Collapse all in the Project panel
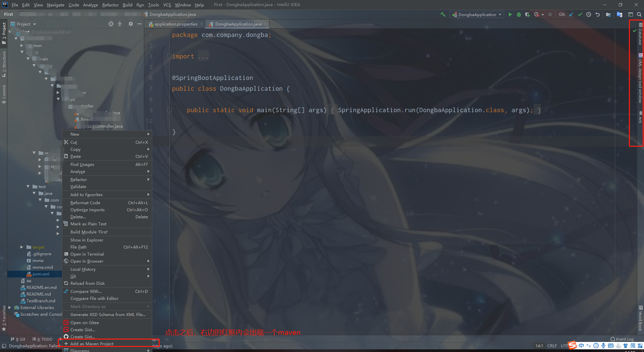Image resolution: width=644 pixels, height=352 pixels. pyautogui.click(x=120, y=24)
